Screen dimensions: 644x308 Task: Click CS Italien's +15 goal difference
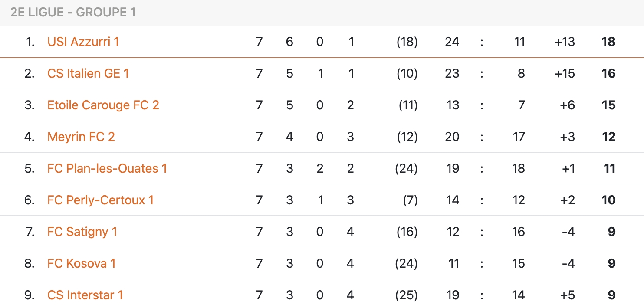565,73
